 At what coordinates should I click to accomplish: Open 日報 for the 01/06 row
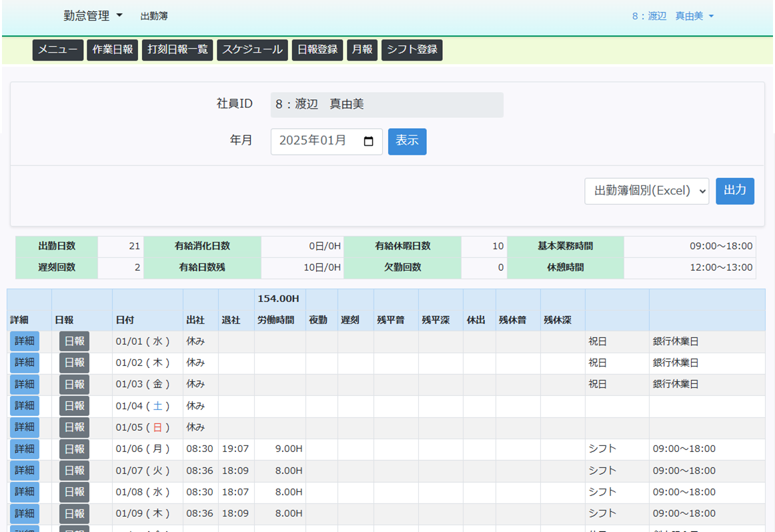click(74, 449)
